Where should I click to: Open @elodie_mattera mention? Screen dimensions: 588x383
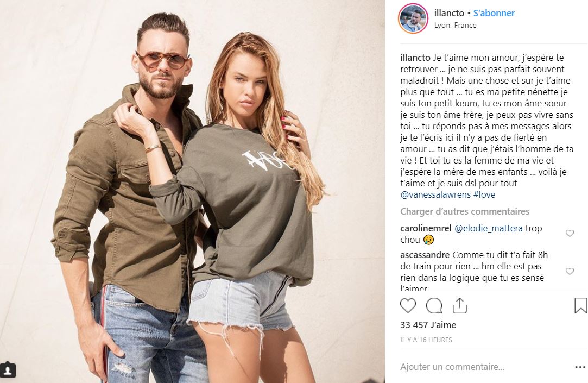[x=488, y=229]
